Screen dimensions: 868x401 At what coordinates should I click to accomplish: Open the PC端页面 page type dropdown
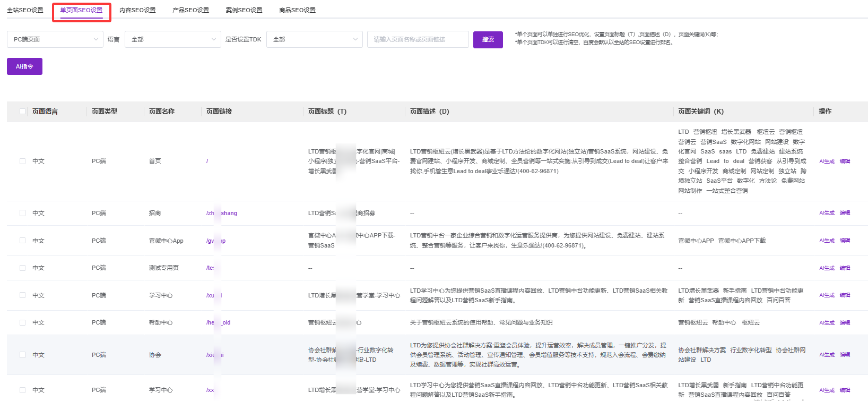click(x=55, y=39)
